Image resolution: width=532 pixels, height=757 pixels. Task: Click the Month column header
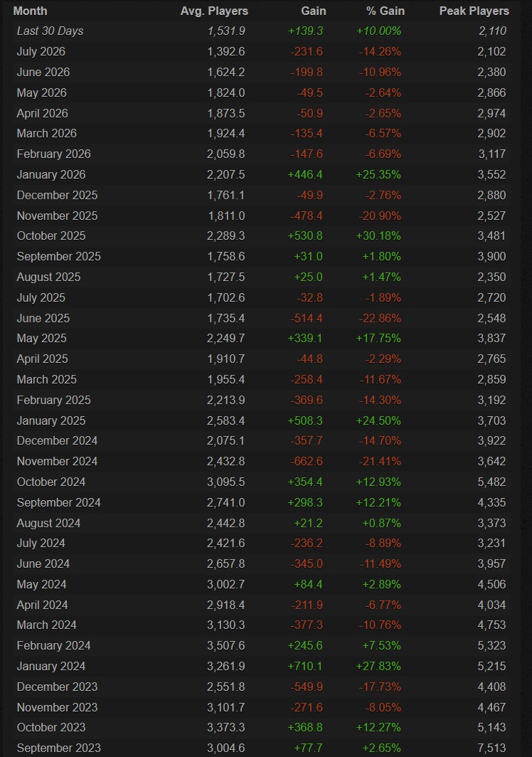click(x=30, y=11)
